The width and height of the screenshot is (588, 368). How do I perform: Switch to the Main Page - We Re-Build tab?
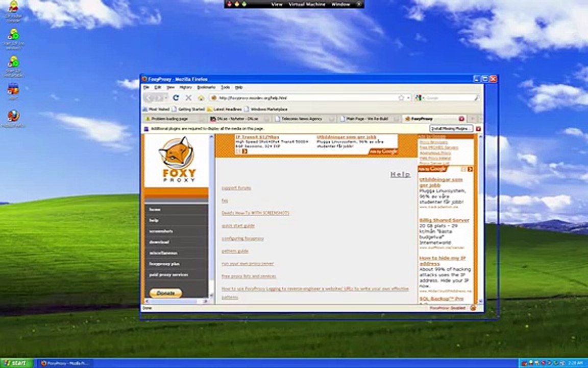click(x=370, y=119)
